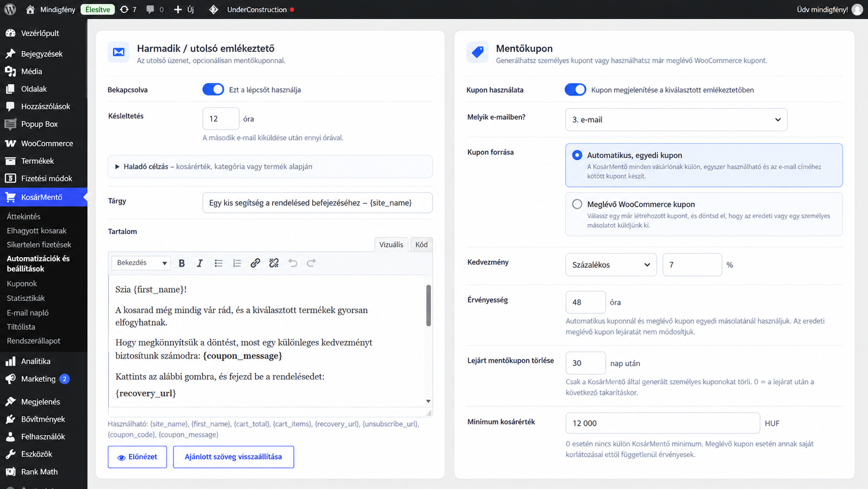This screenshot has width=868, height=489.
Task: Select Automatikus, egyedi kupon radio option
Action: (577, 155)
